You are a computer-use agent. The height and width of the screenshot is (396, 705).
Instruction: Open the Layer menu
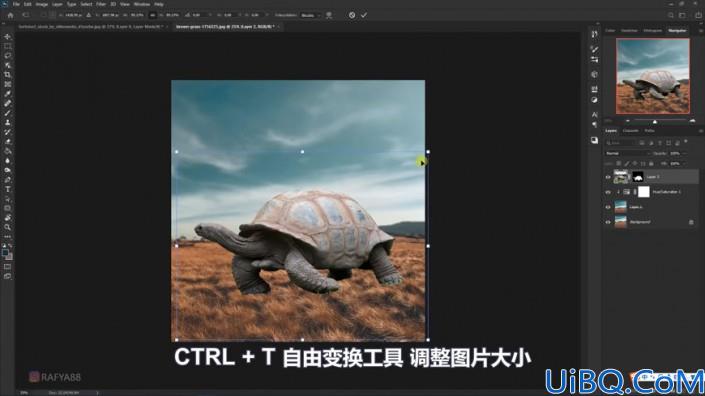(x=57, y=4)
